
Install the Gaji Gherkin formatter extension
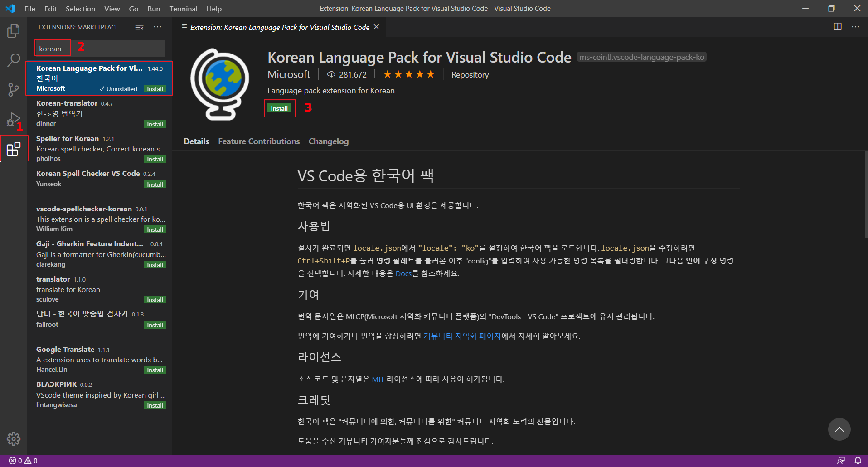(155, 265)
